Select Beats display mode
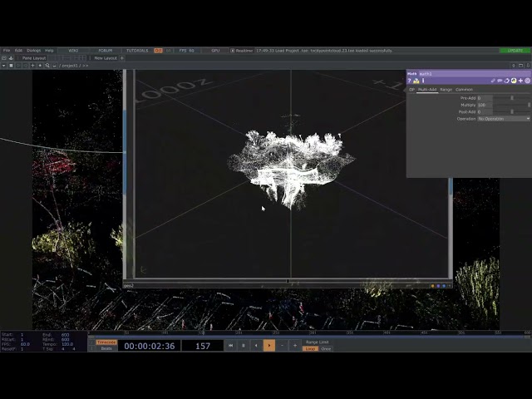 coord(106,348)
